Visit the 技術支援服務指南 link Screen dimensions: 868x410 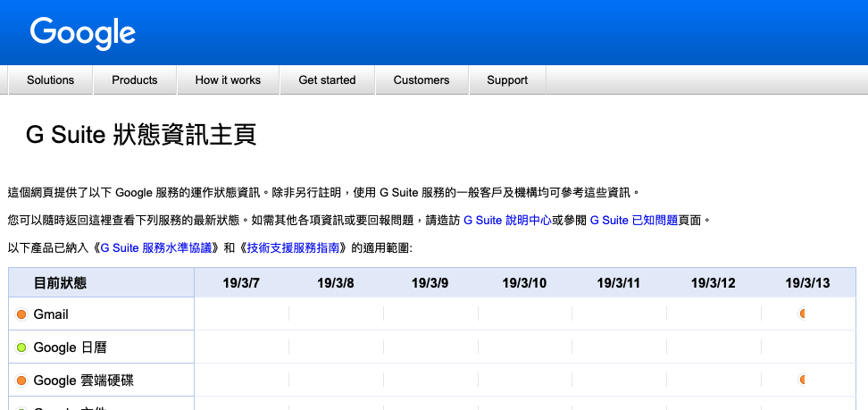point(293,248)
